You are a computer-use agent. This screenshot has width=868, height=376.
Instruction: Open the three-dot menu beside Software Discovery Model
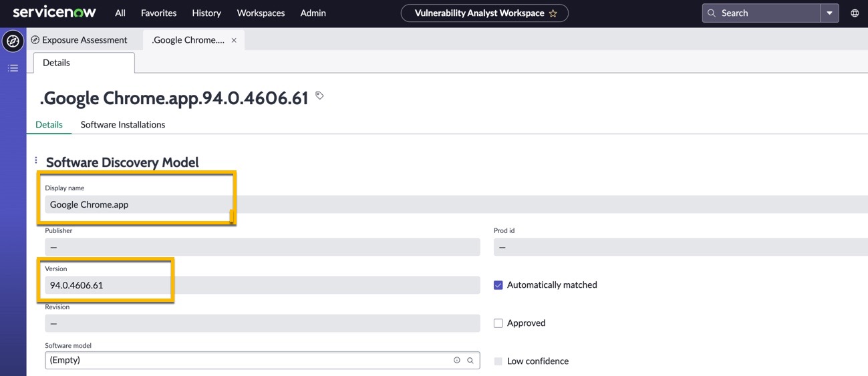36,160
